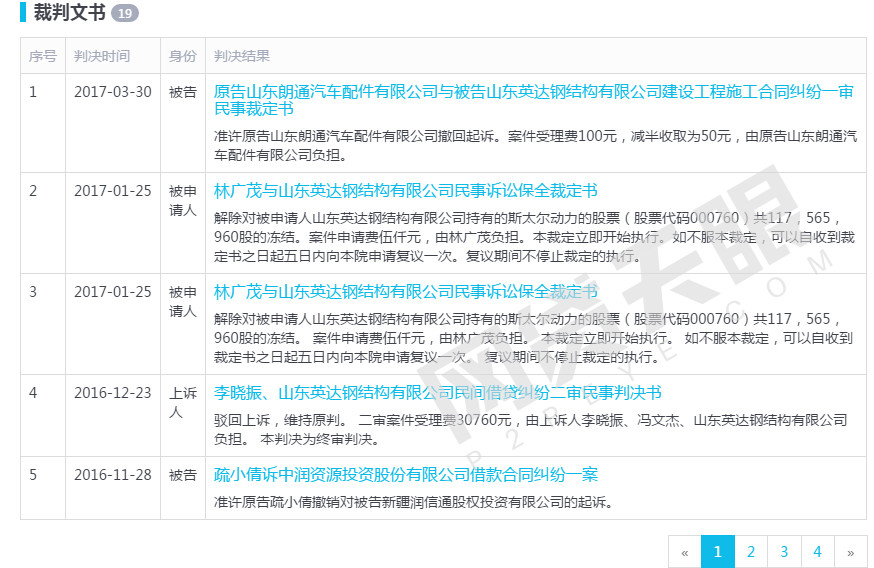Go to the previous page with «
This screenshot has width=874, height=568.
(x=684, y=552)
